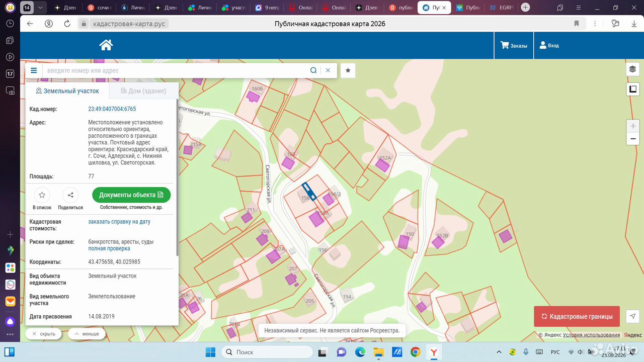Click the info panel vertical scrollbar
The image size is (644, 362).
point(177,177)
